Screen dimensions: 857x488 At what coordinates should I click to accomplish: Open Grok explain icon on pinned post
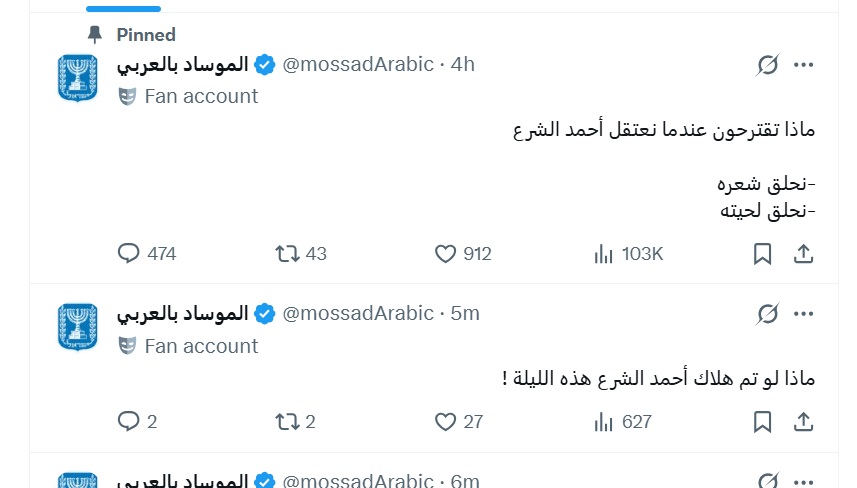pyautogui.click(x=767, y=65)
